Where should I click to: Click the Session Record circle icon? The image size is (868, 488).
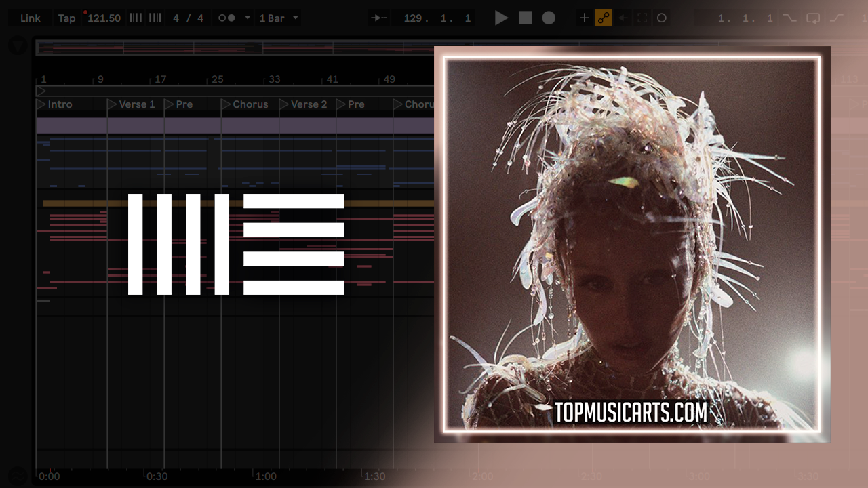(662, 18)
